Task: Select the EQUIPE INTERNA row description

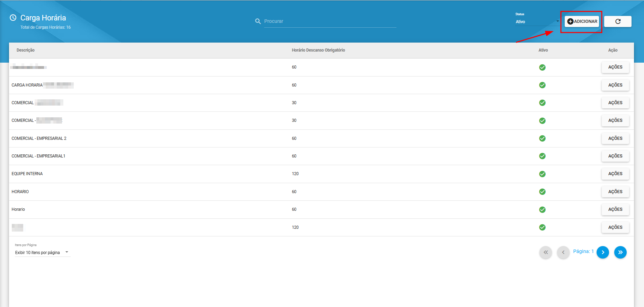Action: (x=27, y=174)
